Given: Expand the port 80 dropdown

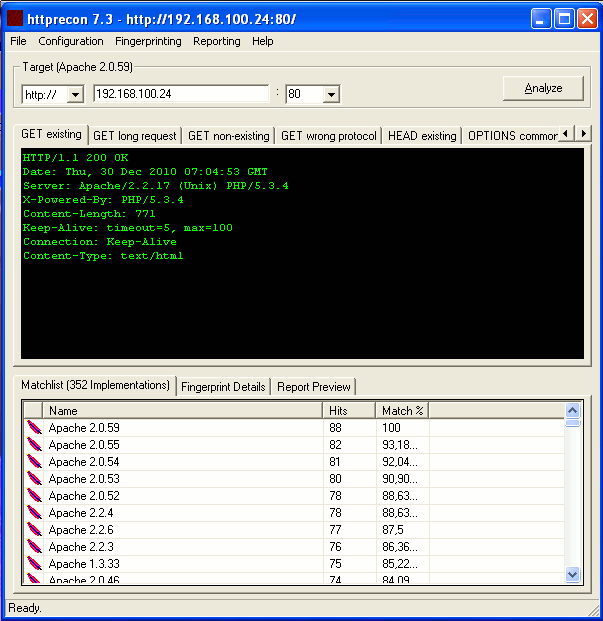Looking at the screenshot, I should (x=331, y=94).
